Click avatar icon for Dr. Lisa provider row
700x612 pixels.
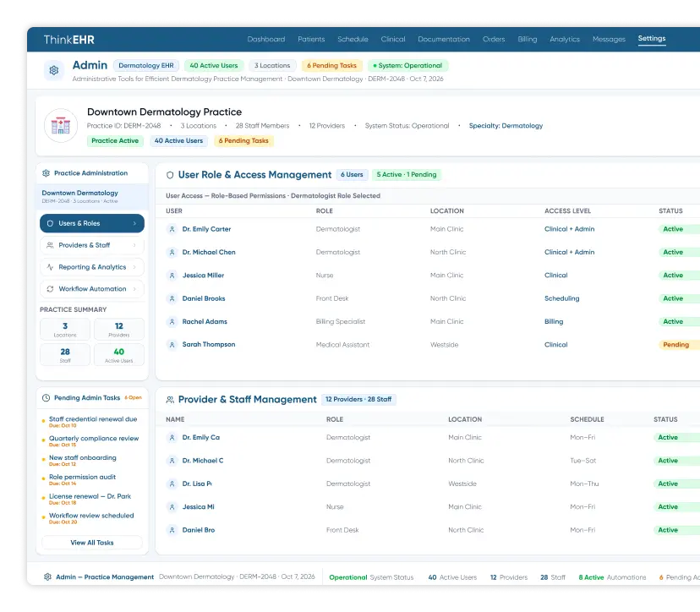click(x=172, y=484)
